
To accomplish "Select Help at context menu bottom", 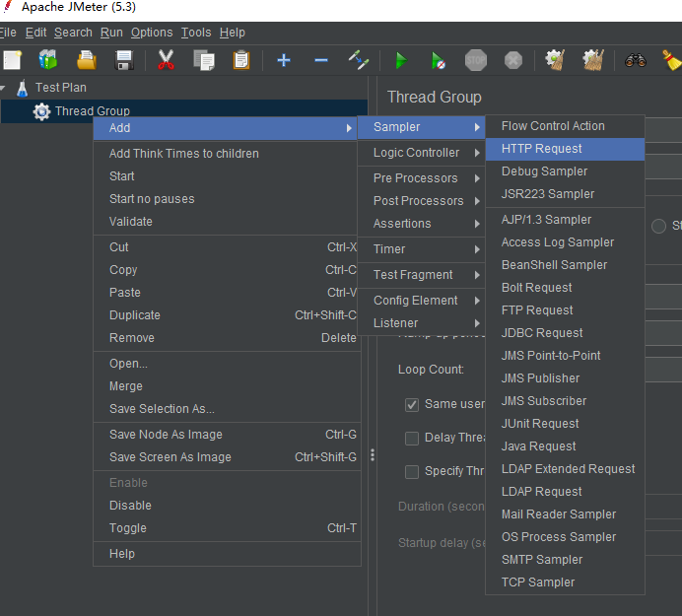I will click(x=227, y=554).
